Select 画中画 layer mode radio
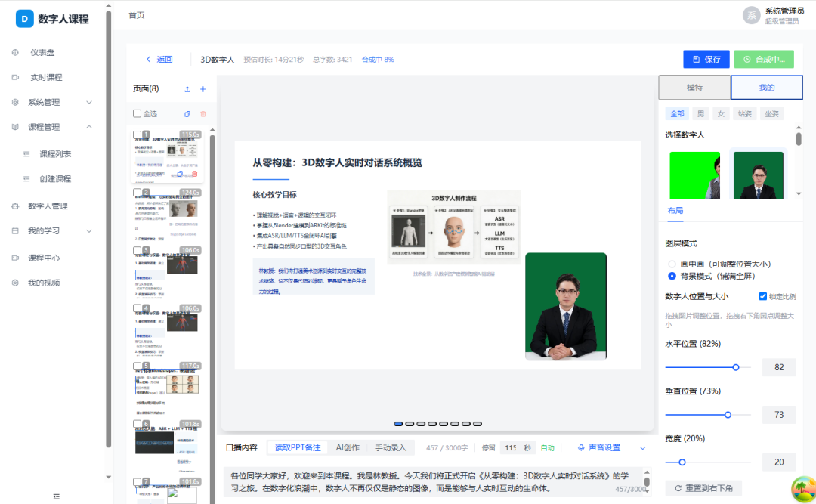This screenshot has width=816, height=504. pyautogui.click(x=672, y=264)
